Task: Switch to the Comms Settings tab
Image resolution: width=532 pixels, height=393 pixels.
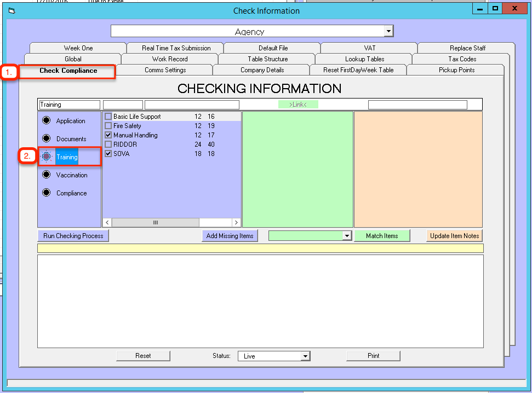Action: click(165, 70)
